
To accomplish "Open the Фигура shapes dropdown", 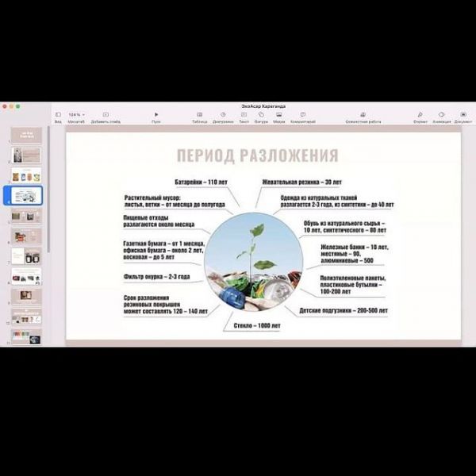I will coord(261,115).
